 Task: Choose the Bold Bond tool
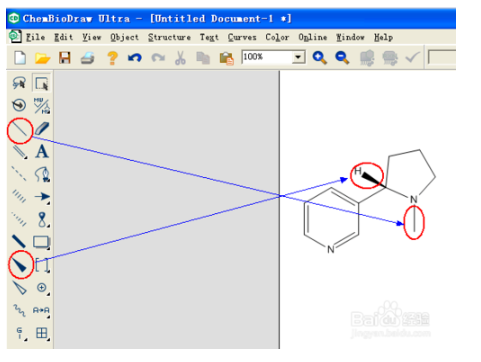click(x=19, y=242)
